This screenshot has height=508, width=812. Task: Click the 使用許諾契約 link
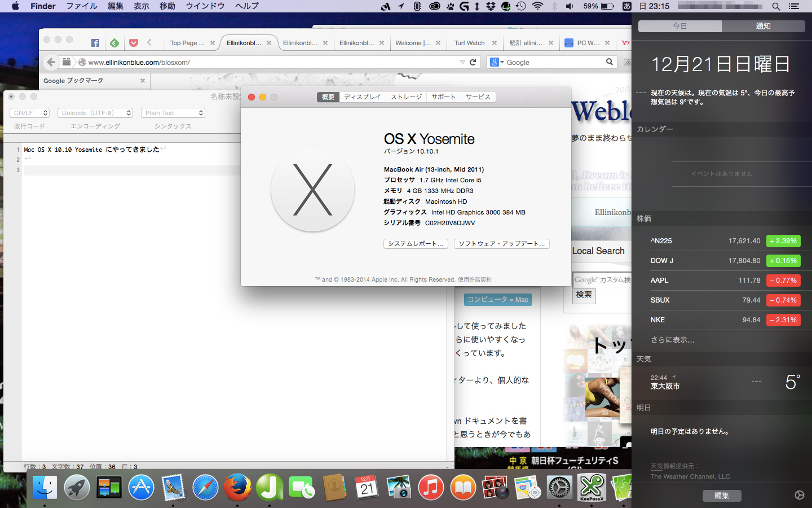point(475,279)
